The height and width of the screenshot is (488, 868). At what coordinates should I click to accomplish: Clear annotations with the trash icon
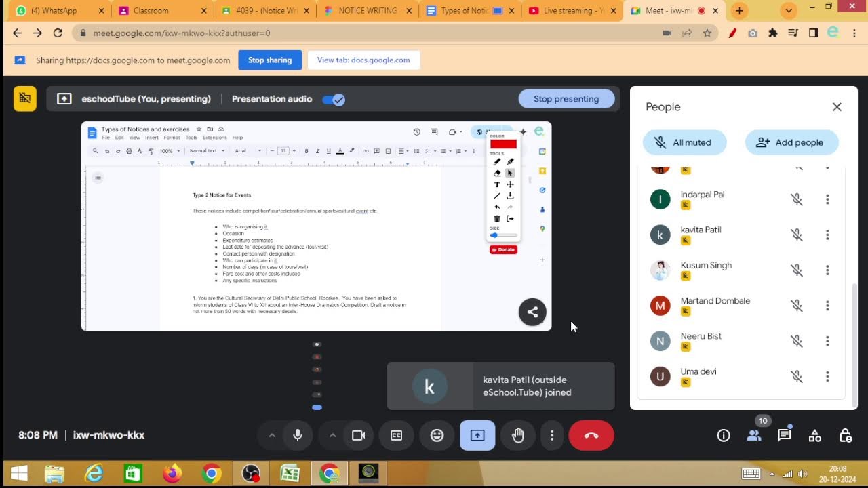click(x=497, y=218)
